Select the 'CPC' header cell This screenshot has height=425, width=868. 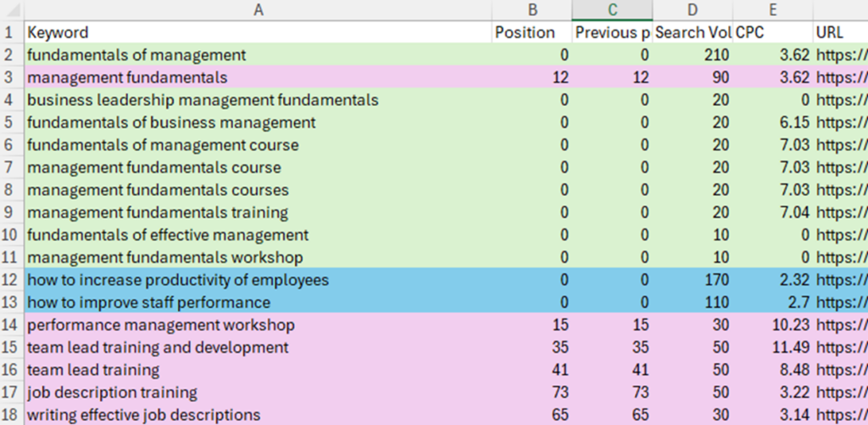772,32
